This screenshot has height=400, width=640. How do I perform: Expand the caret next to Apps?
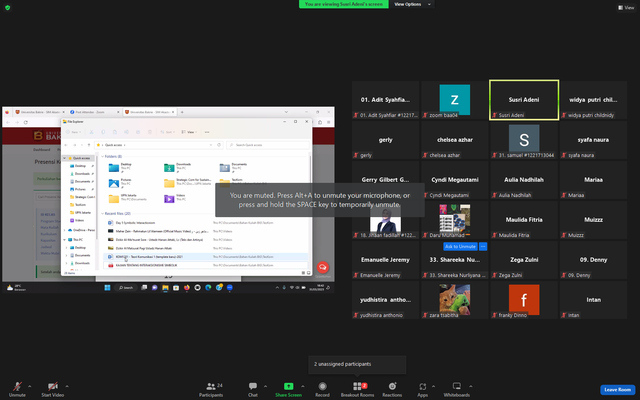[433, 386]
